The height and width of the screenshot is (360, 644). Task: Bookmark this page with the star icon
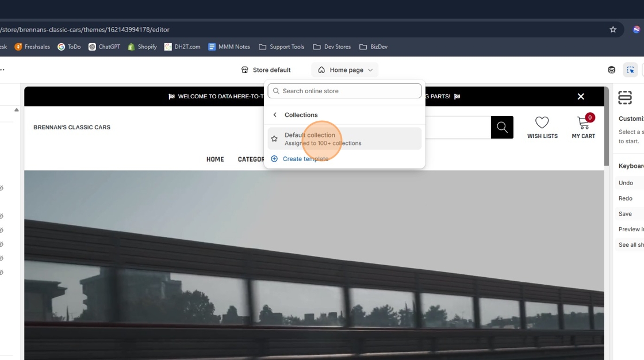coord(613,29)
